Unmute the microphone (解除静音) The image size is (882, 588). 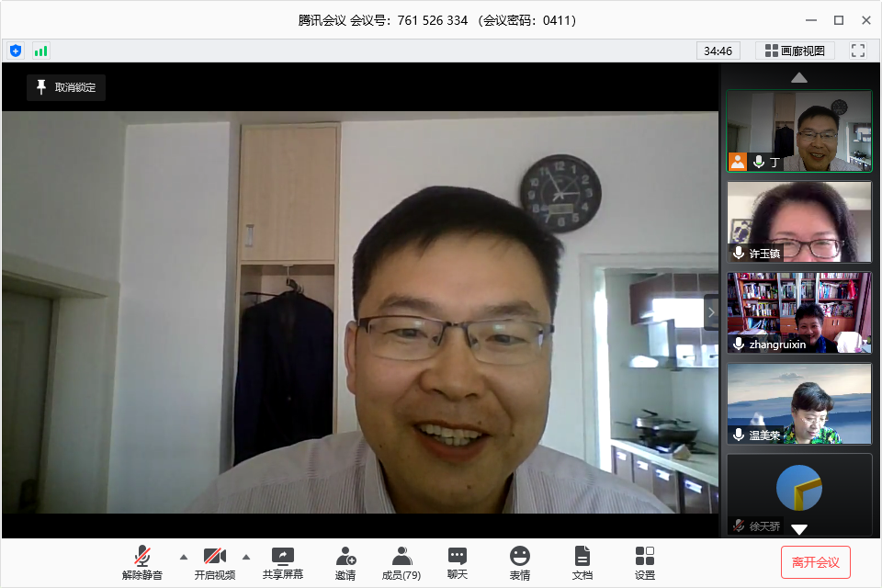pos(142,562)
